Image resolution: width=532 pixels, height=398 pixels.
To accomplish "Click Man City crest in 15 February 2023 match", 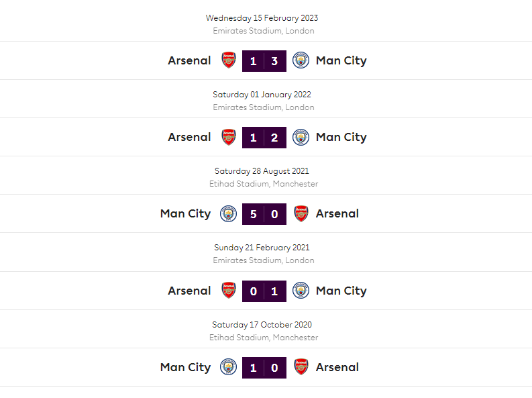I will pyautogui.click(x=301, y=60).
